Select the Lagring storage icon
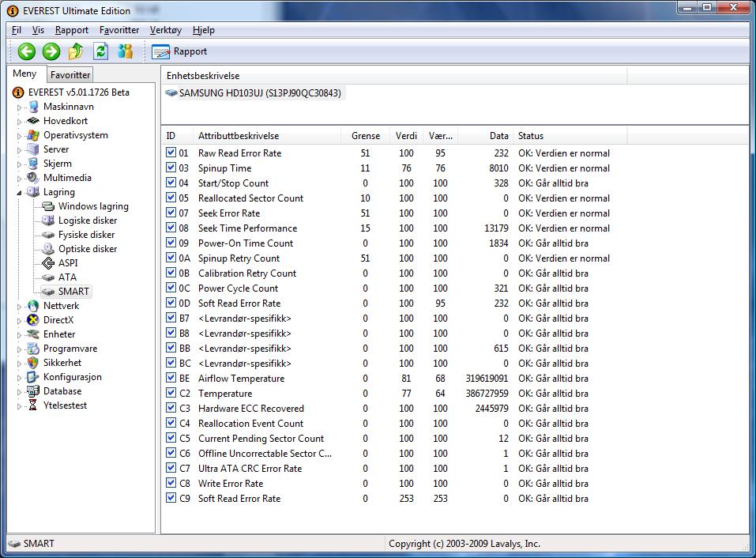The image size is (756, 558). coord(33,192)
